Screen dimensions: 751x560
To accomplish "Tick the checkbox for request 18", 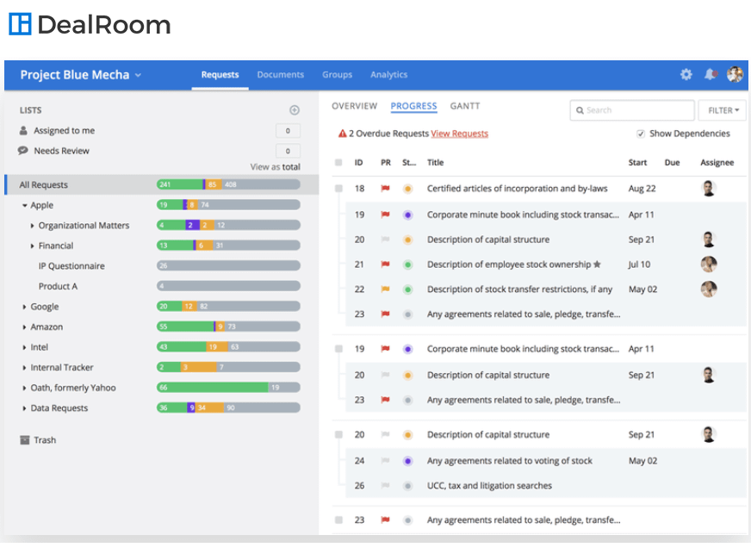I will (338, 189).
